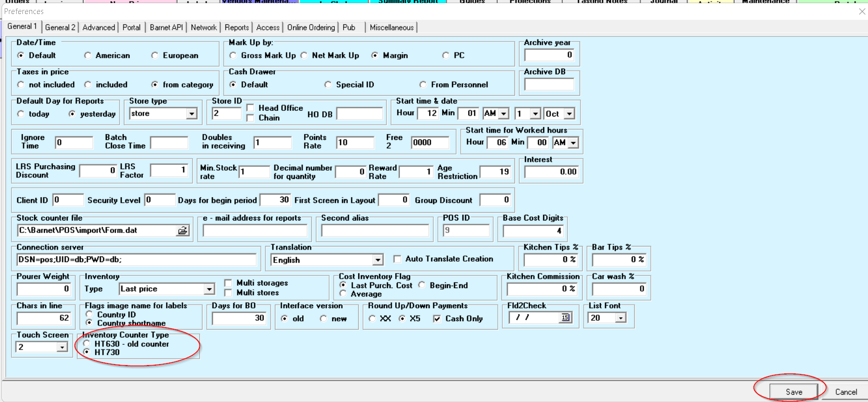868x402 pixels.
Task: Click Days for begin period field
Action: (275, 200)
